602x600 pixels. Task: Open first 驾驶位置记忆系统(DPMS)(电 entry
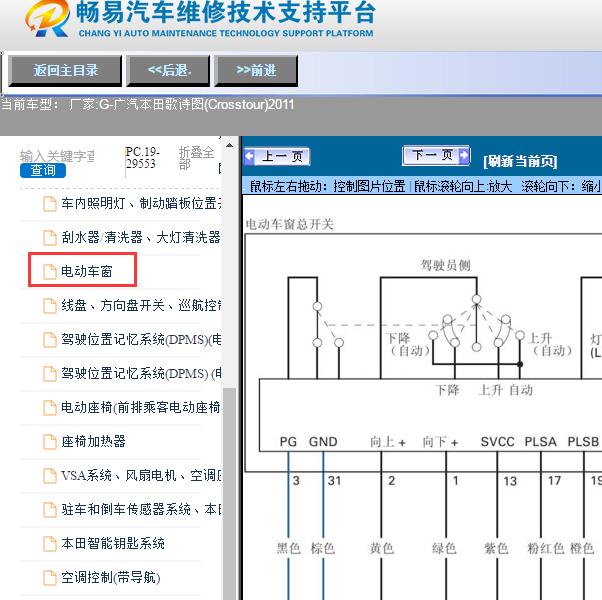pyautogui.click(x=141, y=340)
